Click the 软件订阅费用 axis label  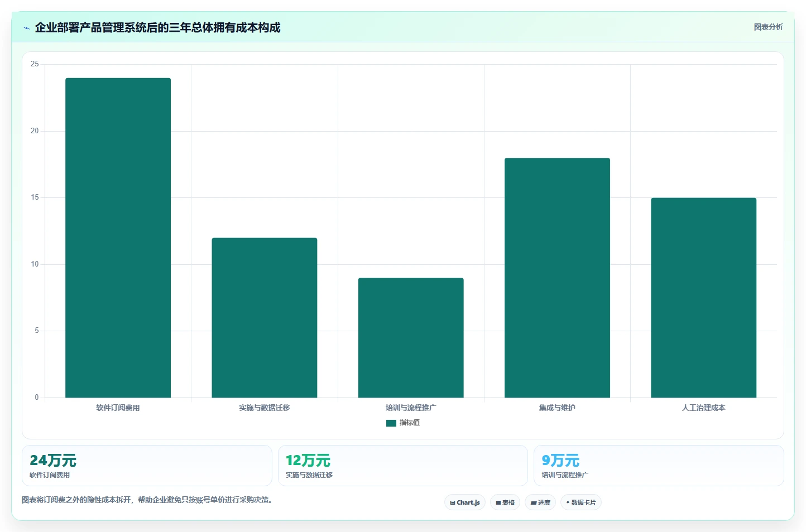(x=118, y=408)
